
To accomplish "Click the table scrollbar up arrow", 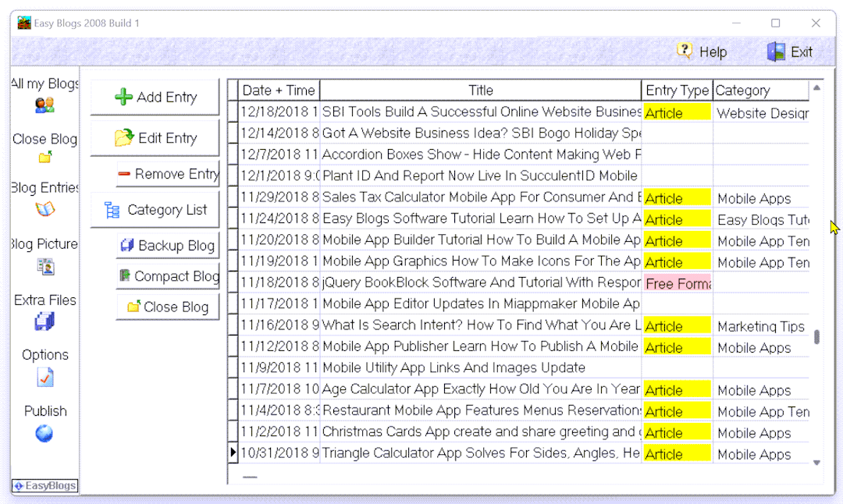I will click(816, 87).
